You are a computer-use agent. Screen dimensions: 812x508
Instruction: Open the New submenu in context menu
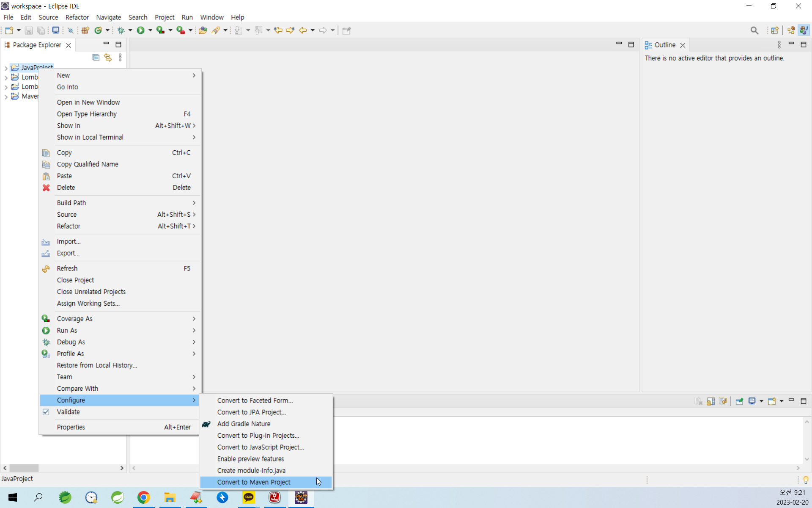tap(120, 75)
